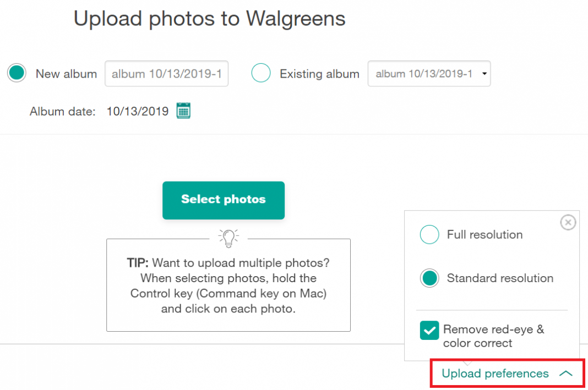Viewport: 588px width, 390px height.
Task: Click the "Upload photos to Walgreens" heading
Action: click(x=209, y=19)
